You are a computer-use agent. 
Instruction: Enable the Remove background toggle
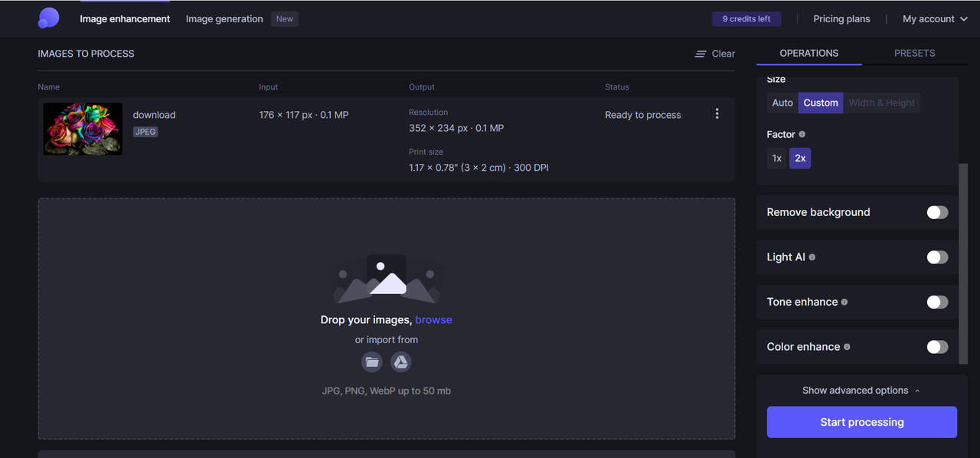[937, 212]
